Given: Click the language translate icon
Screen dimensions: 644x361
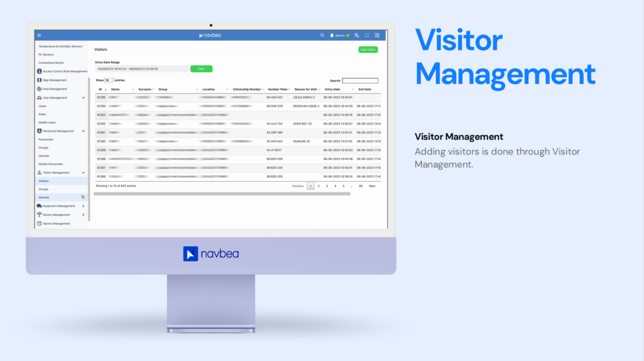Looking at the screenshot, I should [356, 35].
